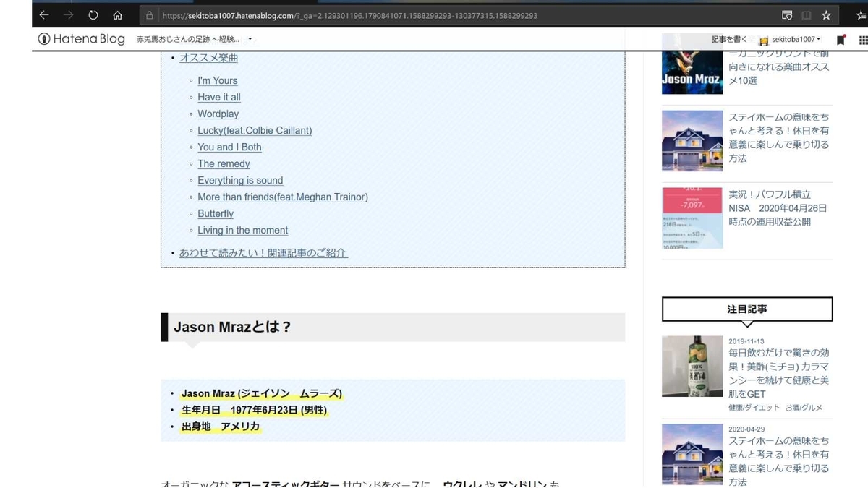
Task: Open the -7,097 NISA chart thumbnail
Action: point(692,218)
